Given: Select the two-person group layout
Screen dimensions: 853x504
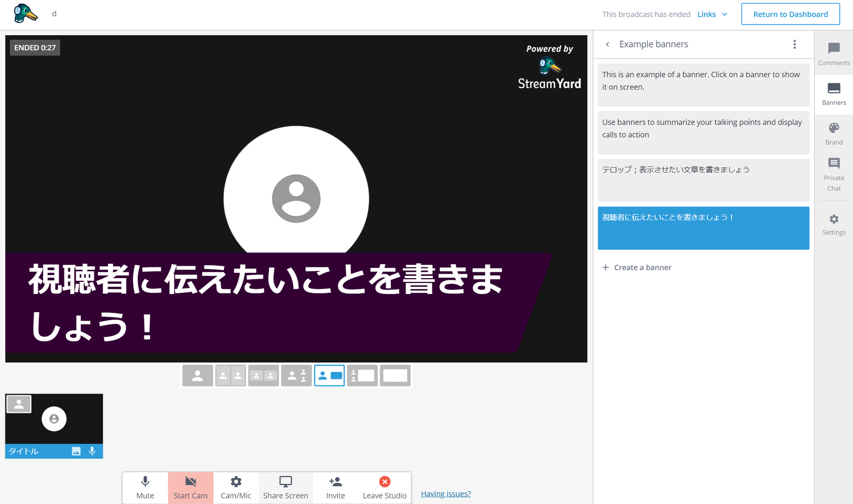Looking at the screenshot, I should (263, 376).
